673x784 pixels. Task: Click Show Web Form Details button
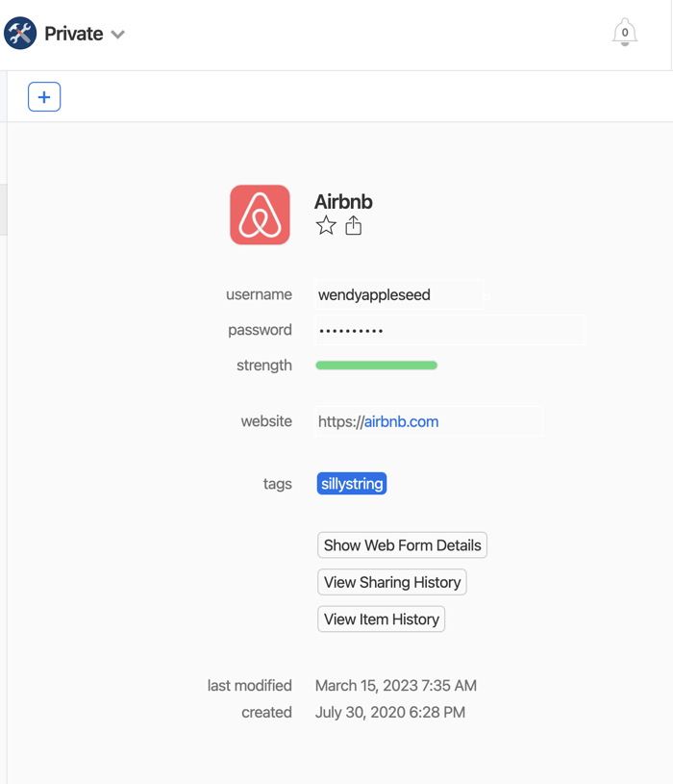[x=402, y=545]
